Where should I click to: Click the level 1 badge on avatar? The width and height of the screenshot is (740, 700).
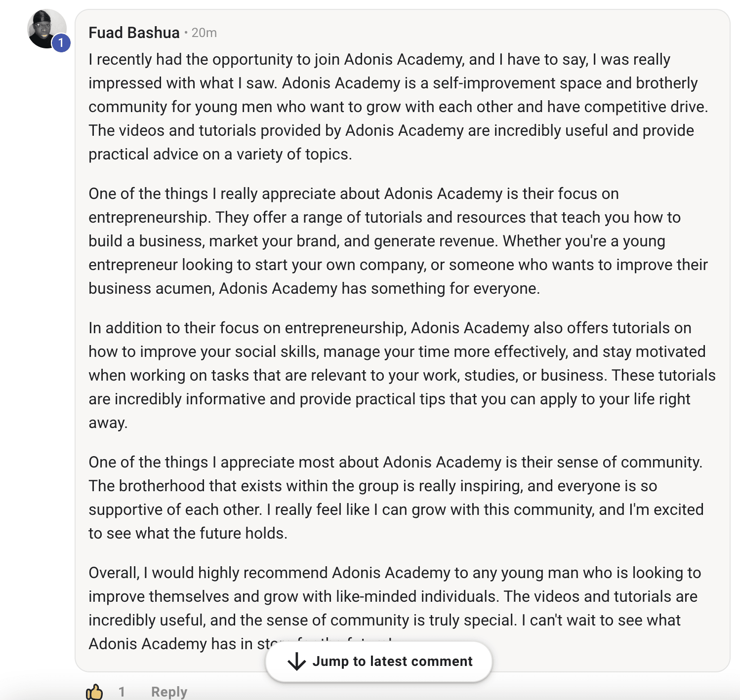(x=61, y=43)
